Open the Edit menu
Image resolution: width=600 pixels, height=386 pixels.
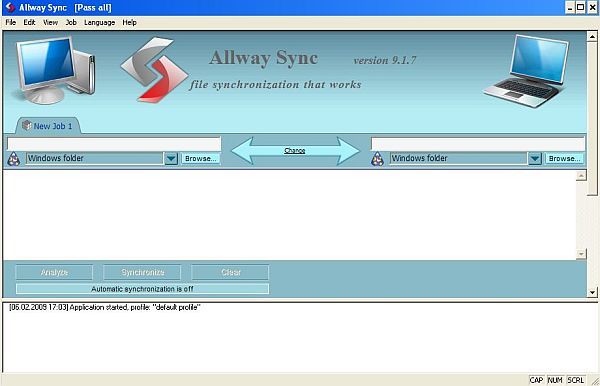pos(29,23)
